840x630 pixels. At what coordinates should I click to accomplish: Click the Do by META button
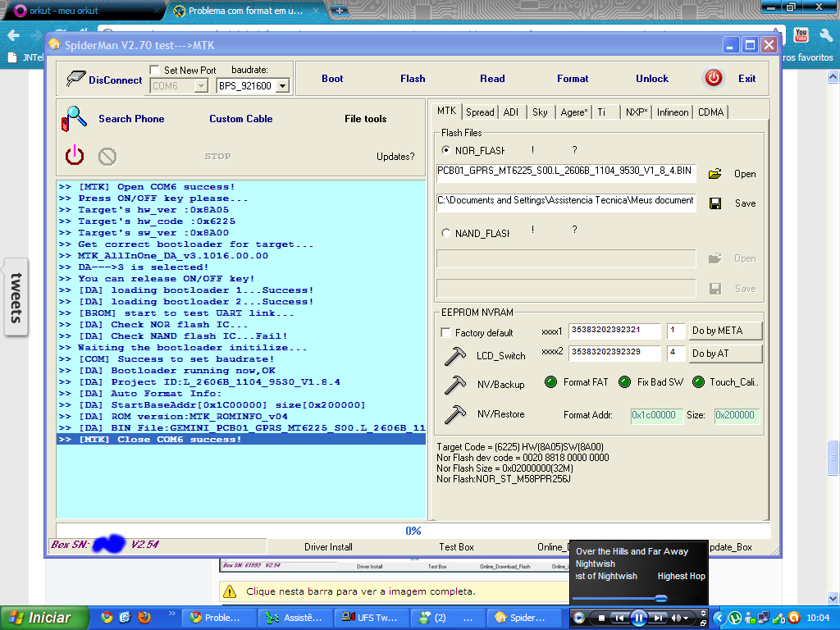(725, 331)
